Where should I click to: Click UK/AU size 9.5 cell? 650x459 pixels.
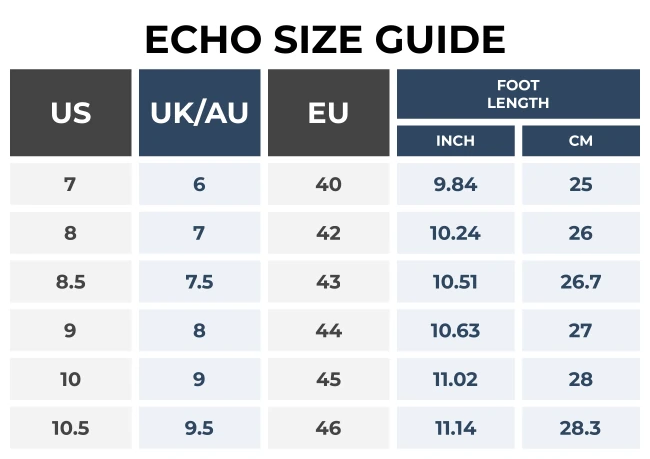199,428
